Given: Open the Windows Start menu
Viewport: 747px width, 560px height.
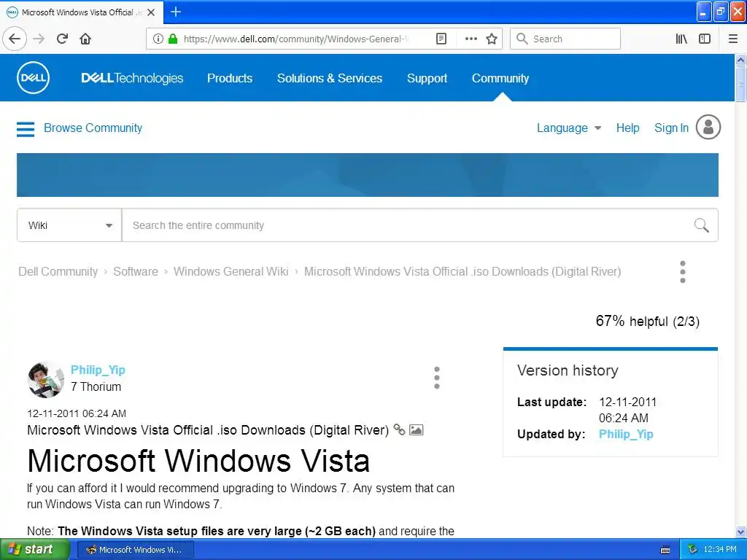Looking at the screenshot, I should [x=34, y=550].
